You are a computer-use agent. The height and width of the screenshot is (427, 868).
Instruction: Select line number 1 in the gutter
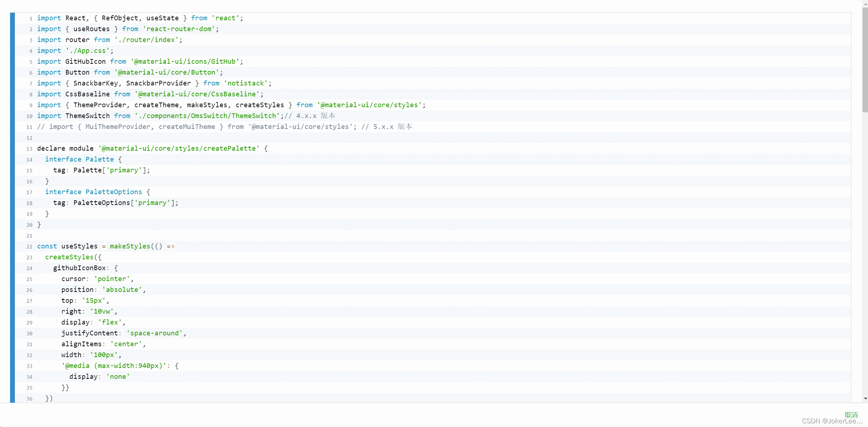[31, 18]
